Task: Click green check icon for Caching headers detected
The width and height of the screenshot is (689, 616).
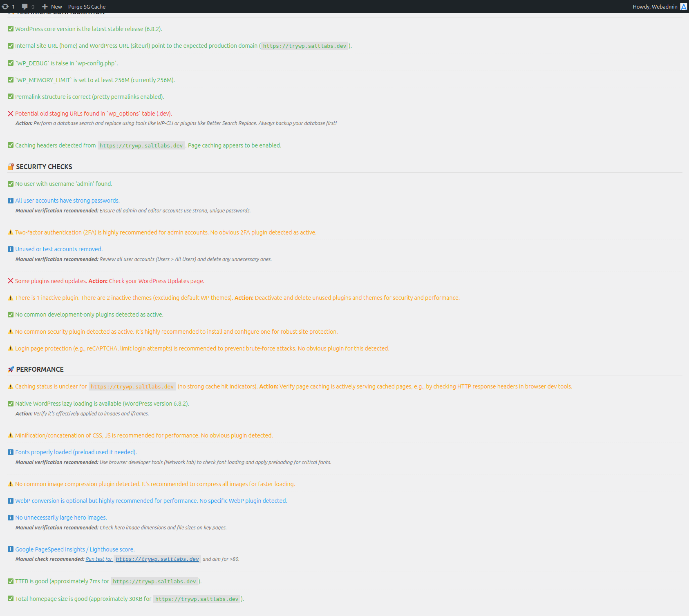Action: (x=11, y=145)
